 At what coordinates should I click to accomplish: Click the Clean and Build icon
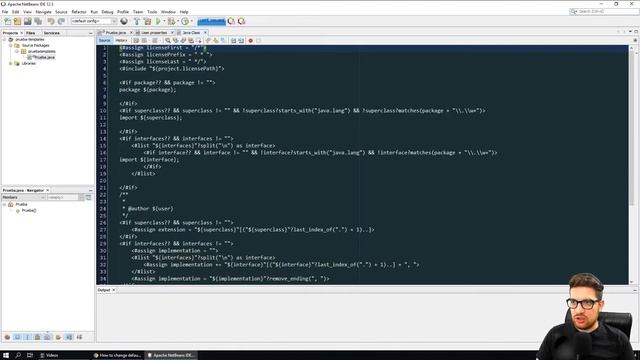click(x=147, y=21)
